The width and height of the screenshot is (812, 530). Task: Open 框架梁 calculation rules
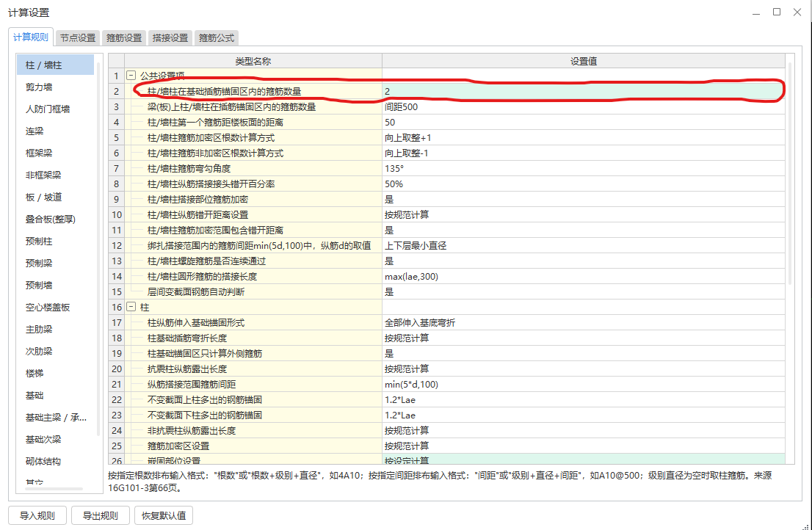coord(55,153)
